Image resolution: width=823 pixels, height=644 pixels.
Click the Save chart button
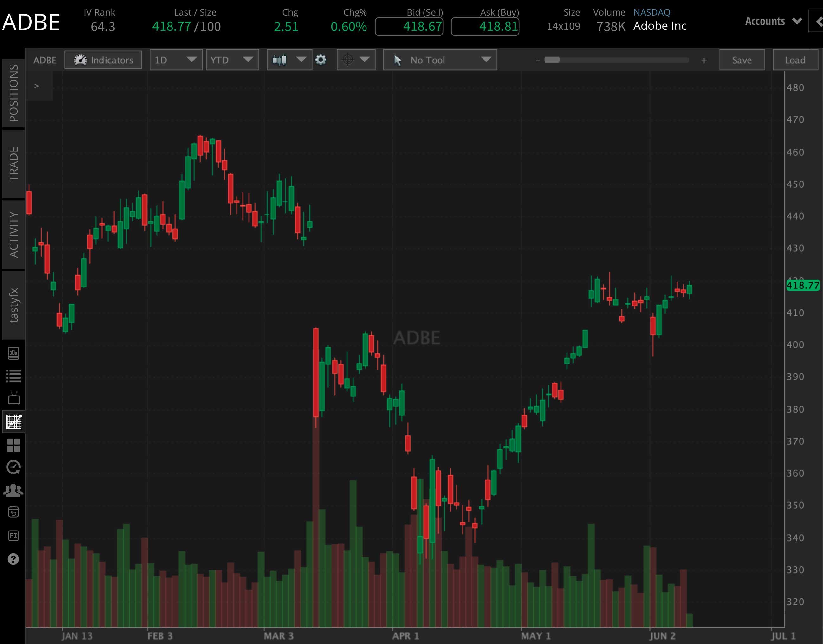[742, 60]
